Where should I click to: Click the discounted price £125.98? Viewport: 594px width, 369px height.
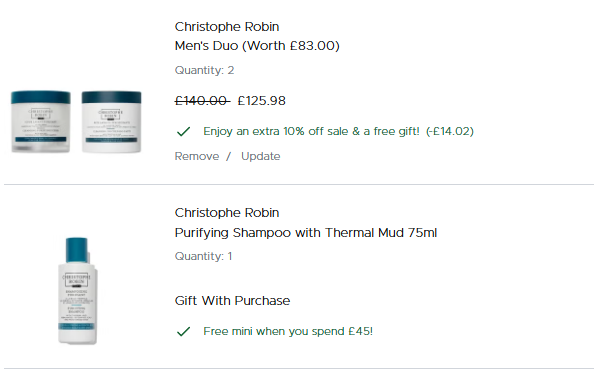(261, 101)
